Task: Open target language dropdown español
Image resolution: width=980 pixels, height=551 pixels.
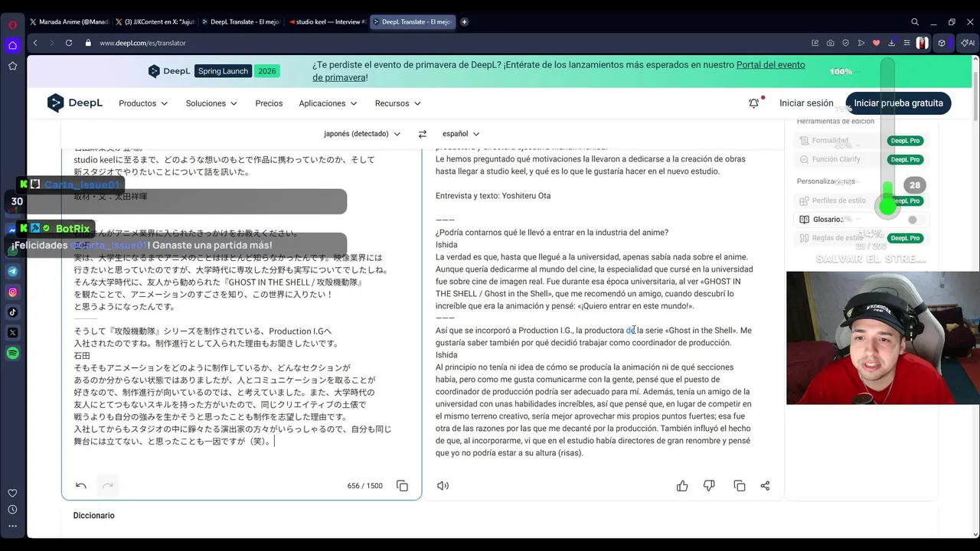Action: (x=461, y=134)
